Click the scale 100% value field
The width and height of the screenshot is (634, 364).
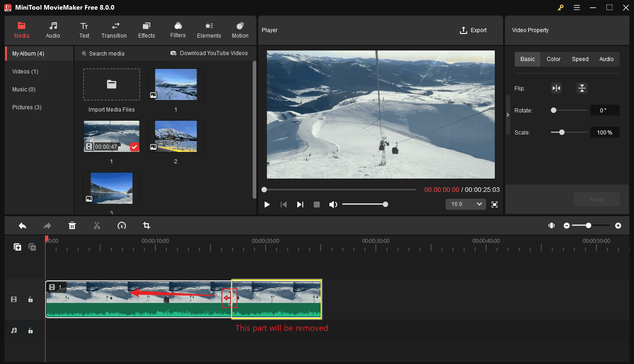pyautogui.click(x=605, y=133)
